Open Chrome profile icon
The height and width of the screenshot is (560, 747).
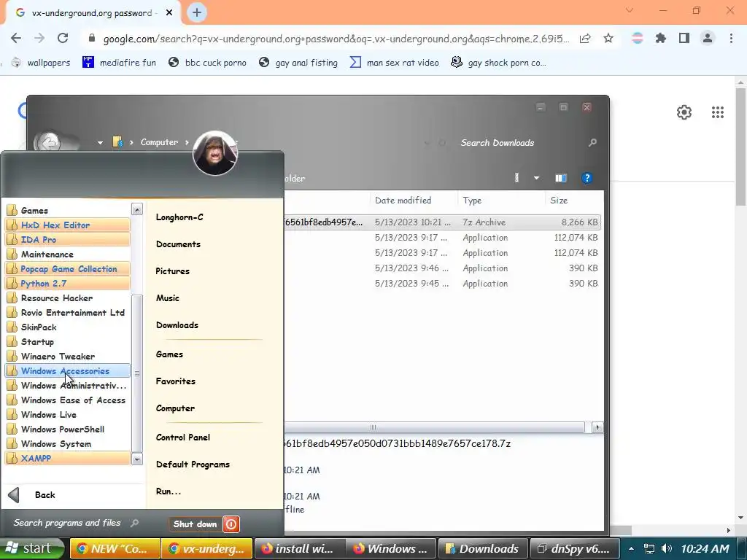point(708,38)
